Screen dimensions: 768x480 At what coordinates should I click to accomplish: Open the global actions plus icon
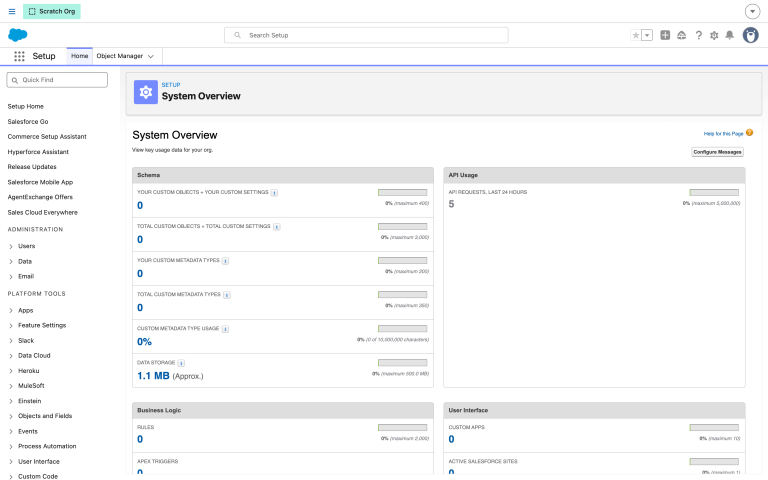click(x=665, y=35)
